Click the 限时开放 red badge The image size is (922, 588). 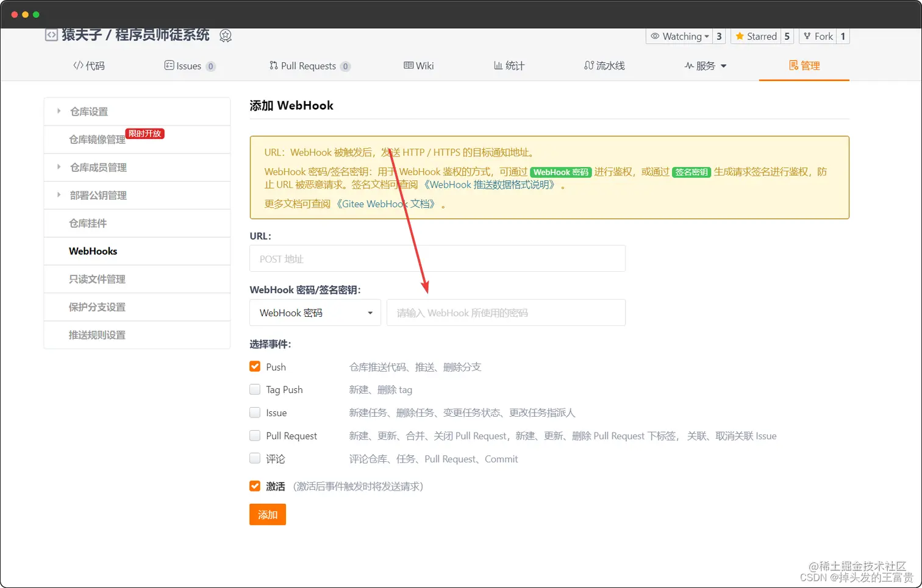145,133
